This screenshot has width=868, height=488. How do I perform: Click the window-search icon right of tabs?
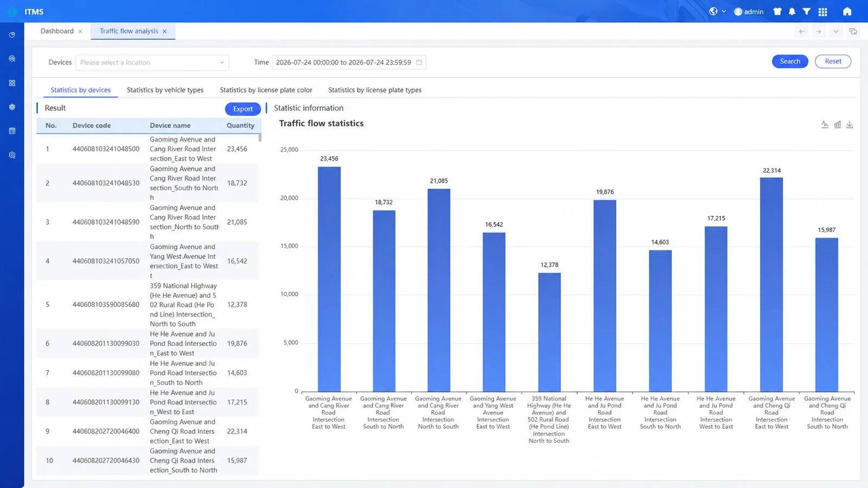pyautogui.click(x=853, y=31)
